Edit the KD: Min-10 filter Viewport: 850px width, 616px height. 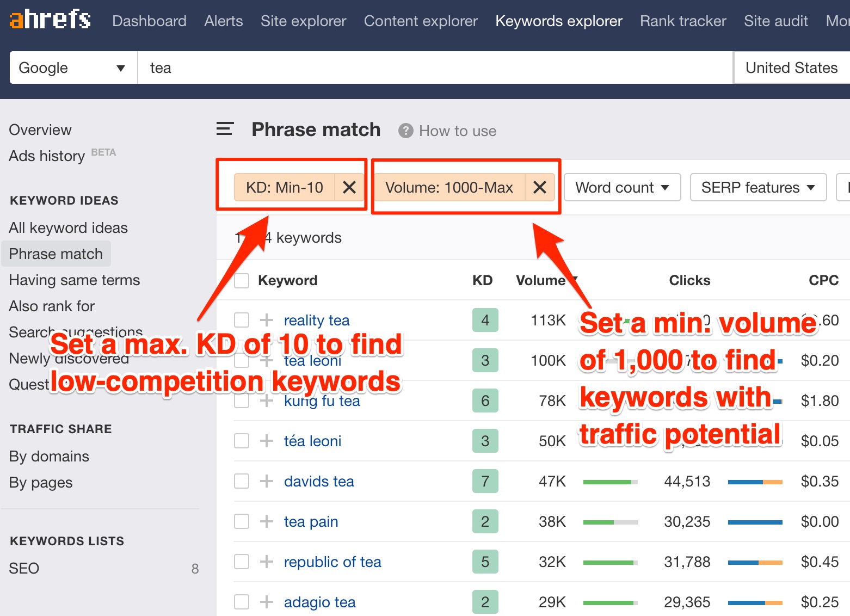(285, 187)
